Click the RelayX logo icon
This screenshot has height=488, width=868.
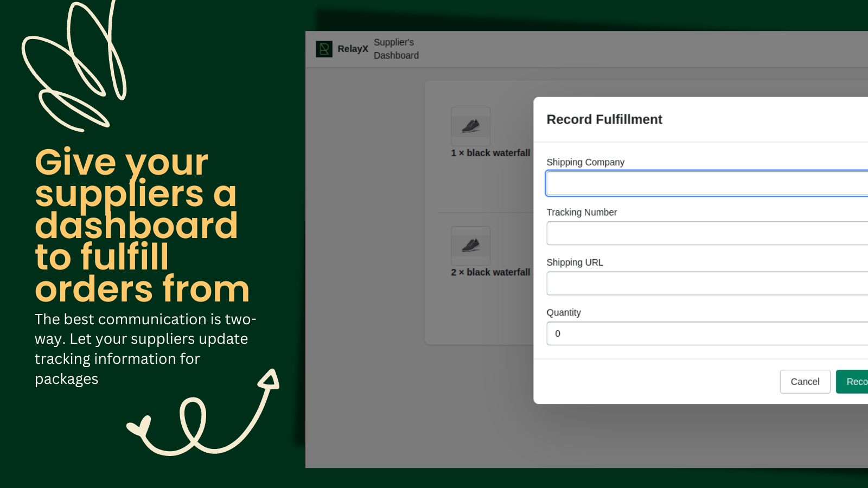324,49
